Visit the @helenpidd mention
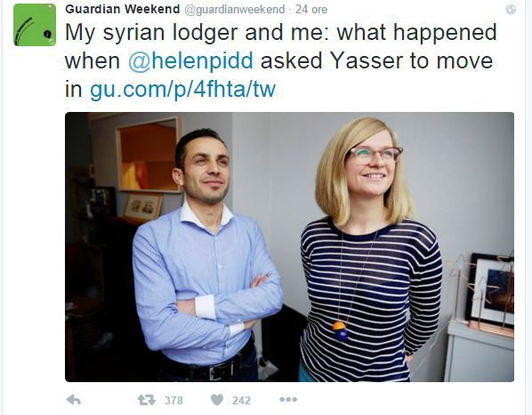 (x=190, y=61)
